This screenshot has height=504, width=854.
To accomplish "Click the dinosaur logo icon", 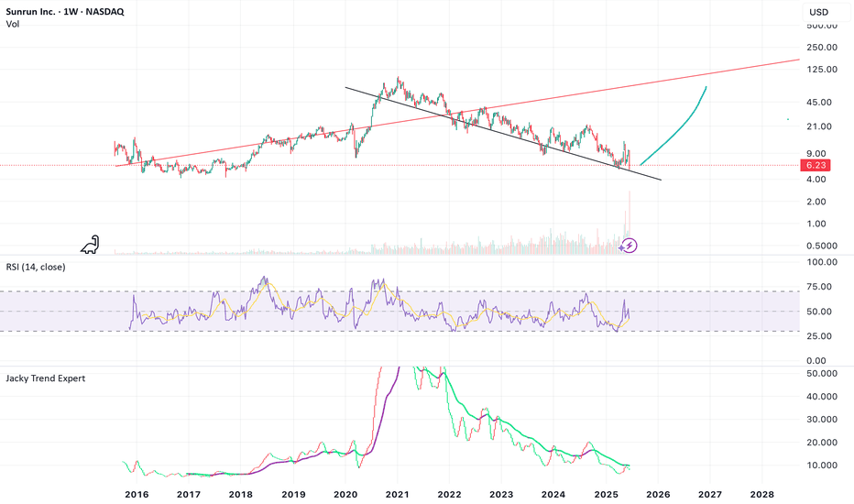I will tap(91, 245).
